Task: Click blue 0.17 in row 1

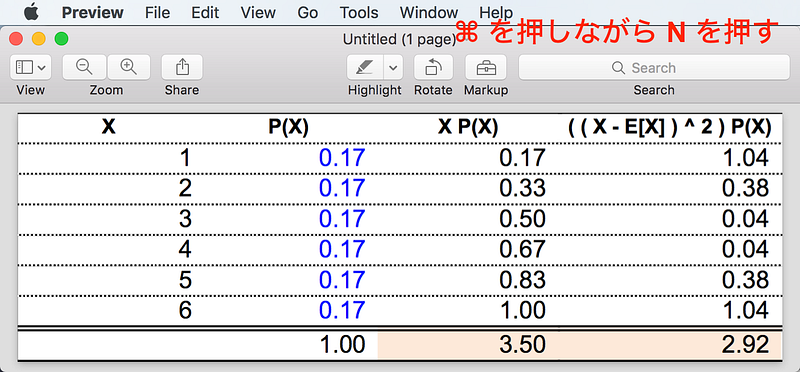Action: (342, 158)
